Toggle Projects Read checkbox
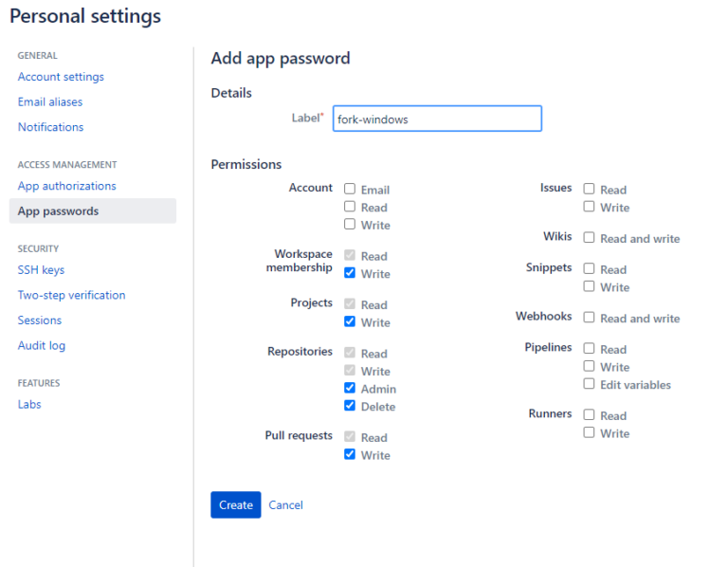 point(350,303)
